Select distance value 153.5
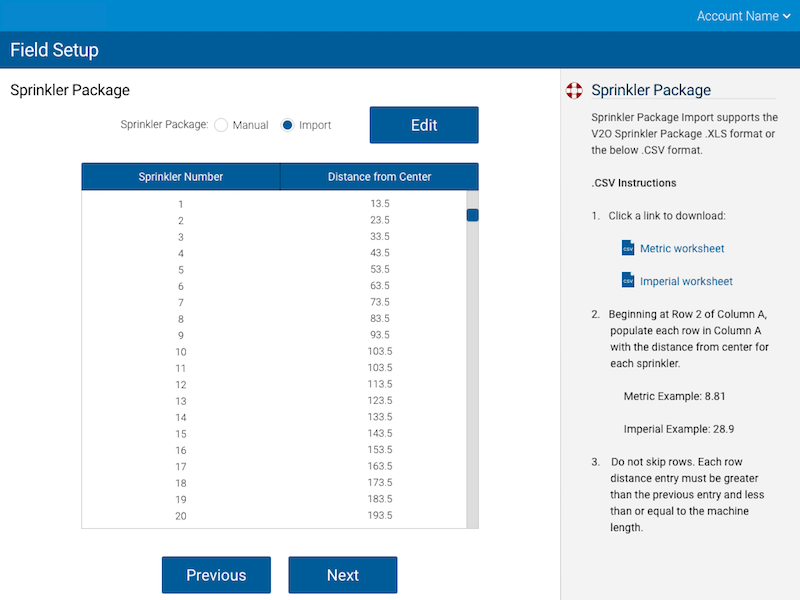The image size is (800, 600). click(x=380, y=449)
